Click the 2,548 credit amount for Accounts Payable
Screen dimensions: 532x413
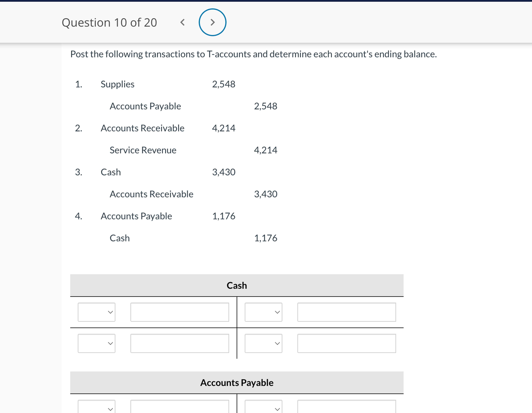coord(265,106)
